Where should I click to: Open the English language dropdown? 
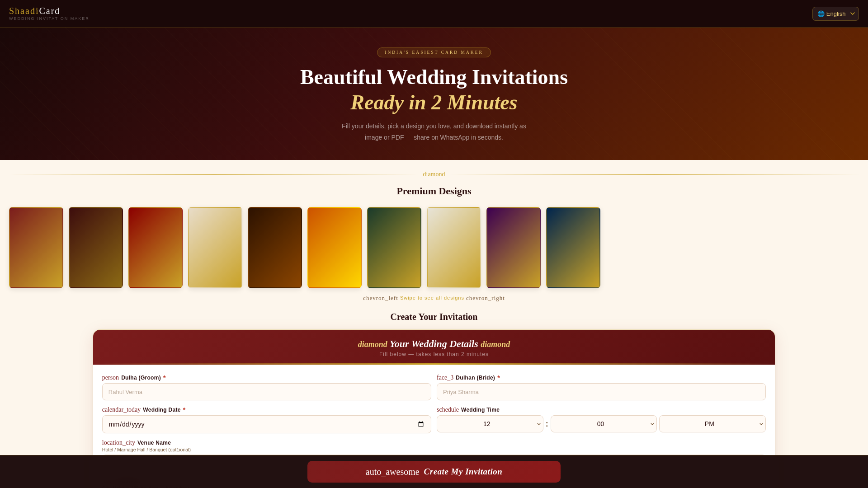(x=835, y=14)
